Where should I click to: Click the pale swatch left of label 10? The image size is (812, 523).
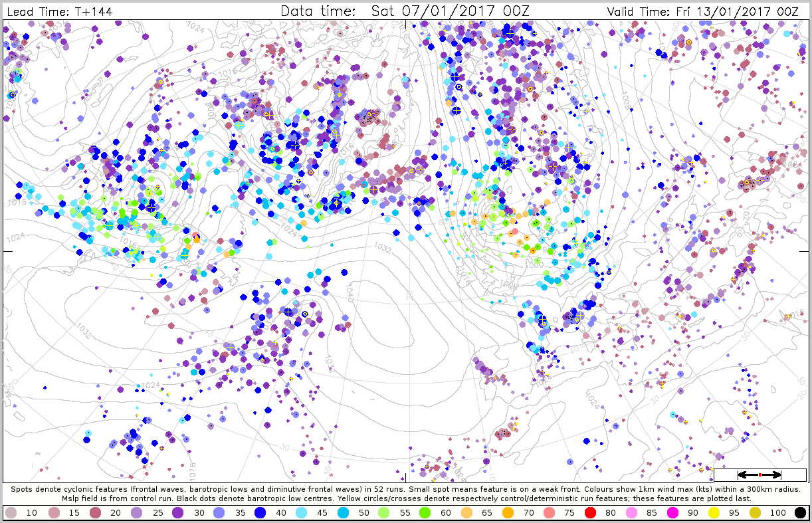pyautogui.click(x=11, y=512)
